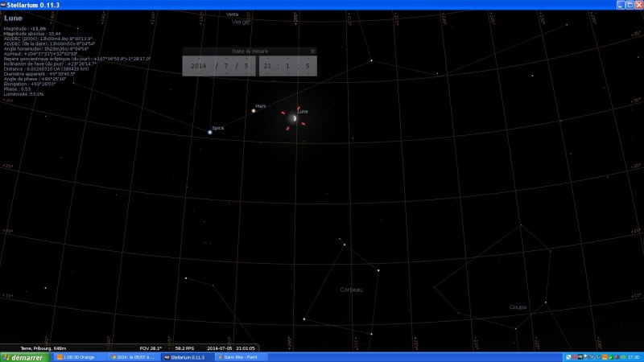Viewport: 644px width, 362px height.
Task: Click the FOV 28.1° status entry
Action: coord(151,348)
